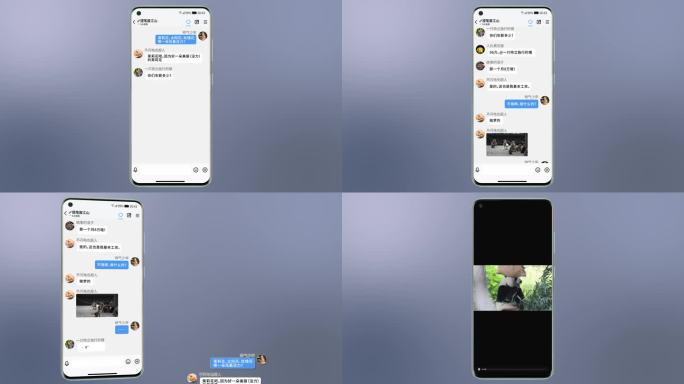Tap microphone icon in top-left phone input bar
This screenshot has width=684, height=384.
pos(135,170)
